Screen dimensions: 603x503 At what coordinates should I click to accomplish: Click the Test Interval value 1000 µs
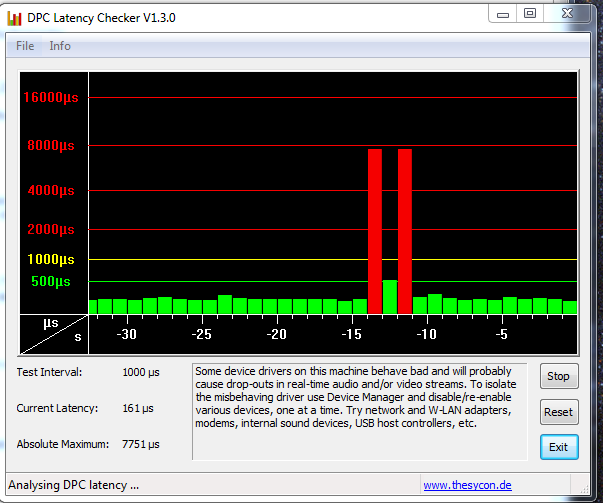pos(141,372)
